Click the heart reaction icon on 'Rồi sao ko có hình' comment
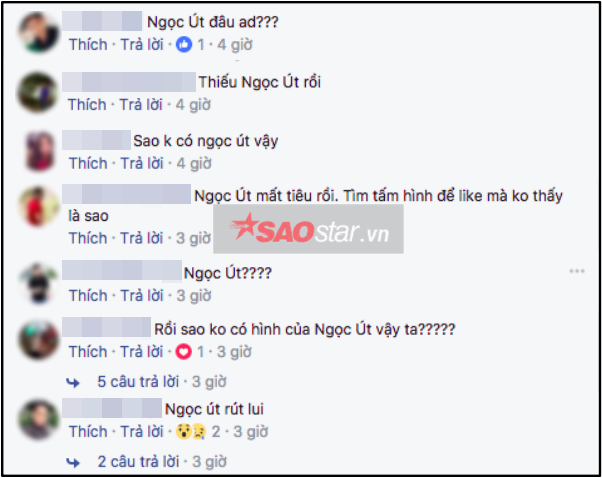Viewport: 602px width, 478px height. coord(184,352)
